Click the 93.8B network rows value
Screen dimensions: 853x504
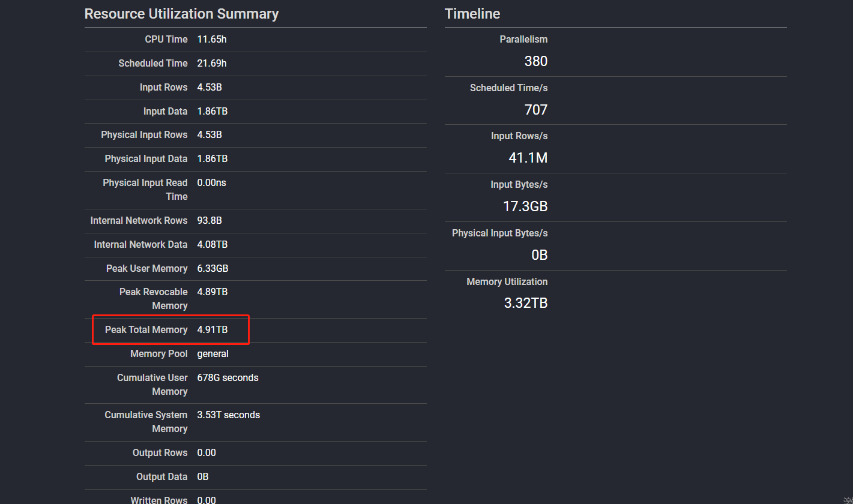click(209, 220)
